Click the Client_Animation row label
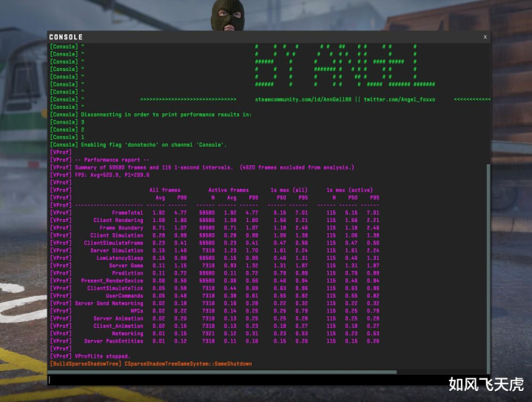 tap(118, 326)
